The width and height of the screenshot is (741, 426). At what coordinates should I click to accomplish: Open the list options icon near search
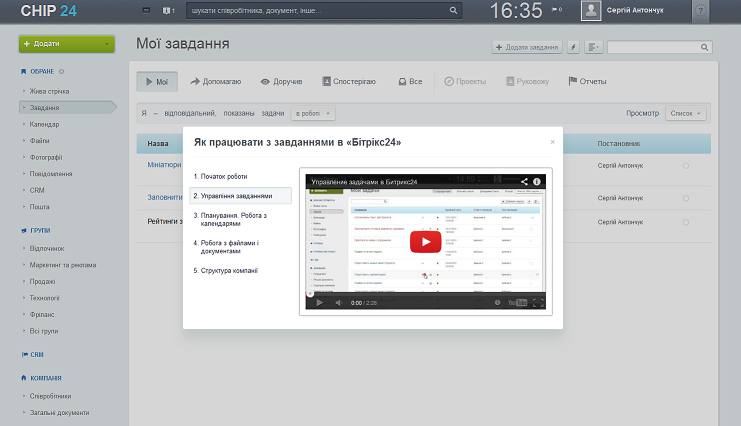point(594,47)
